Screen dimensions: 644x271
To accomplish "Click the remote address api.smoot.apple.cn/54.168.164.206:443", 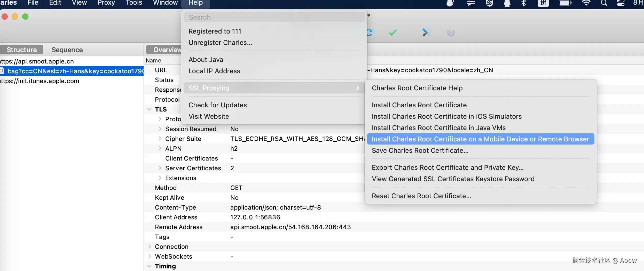I will pos(290,227).
